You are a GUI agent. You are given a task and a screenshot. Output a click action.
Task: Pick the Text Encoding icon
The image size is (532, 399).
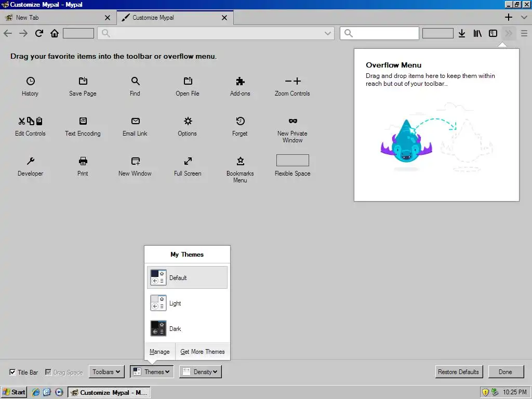pyautogui.click(x=83, y=121)
